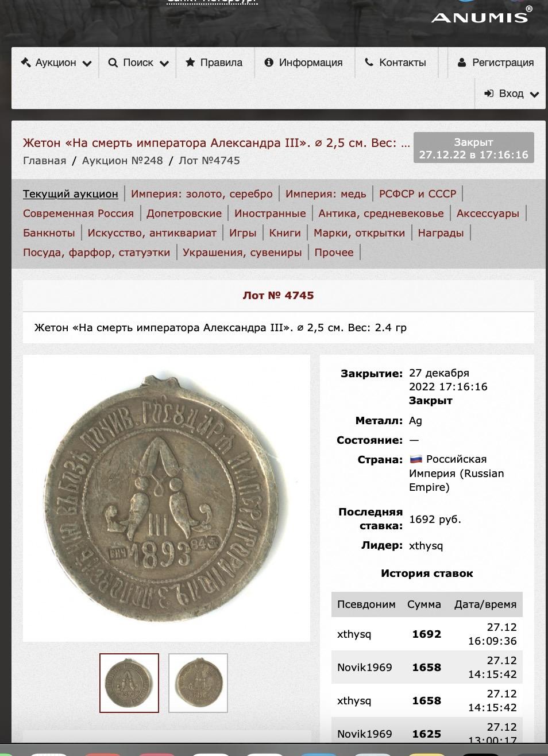
Task: Click the user icon beside Регистрация
Action: pos(462,63)
